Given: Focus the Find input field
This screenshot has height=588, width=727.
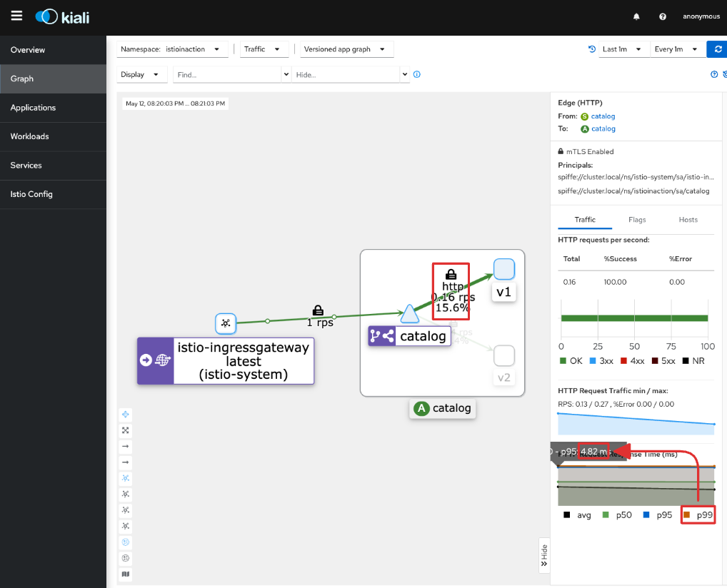Looking at the screenshot, I should point(226,75).
